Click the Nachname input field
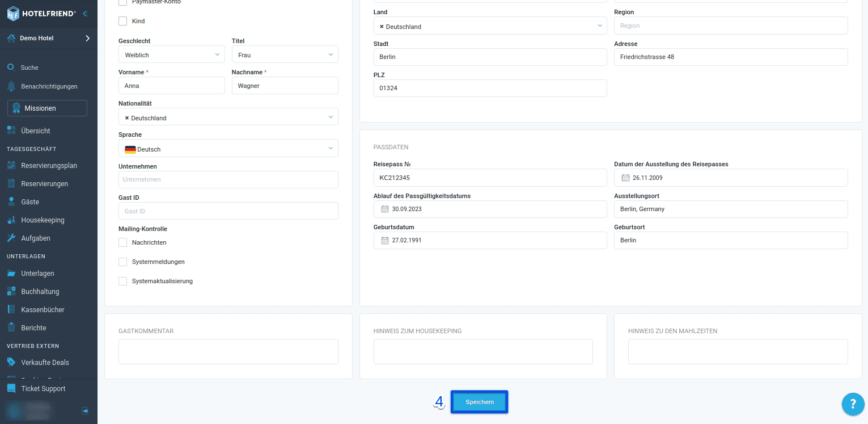The width and height of the screenshot is (868, 424). coord(285,86)
